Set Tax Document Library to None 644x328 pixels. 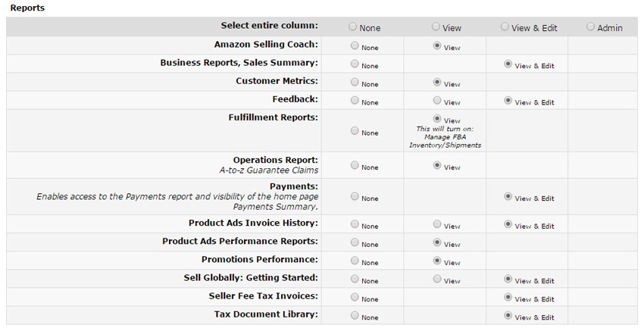[355, 316]
